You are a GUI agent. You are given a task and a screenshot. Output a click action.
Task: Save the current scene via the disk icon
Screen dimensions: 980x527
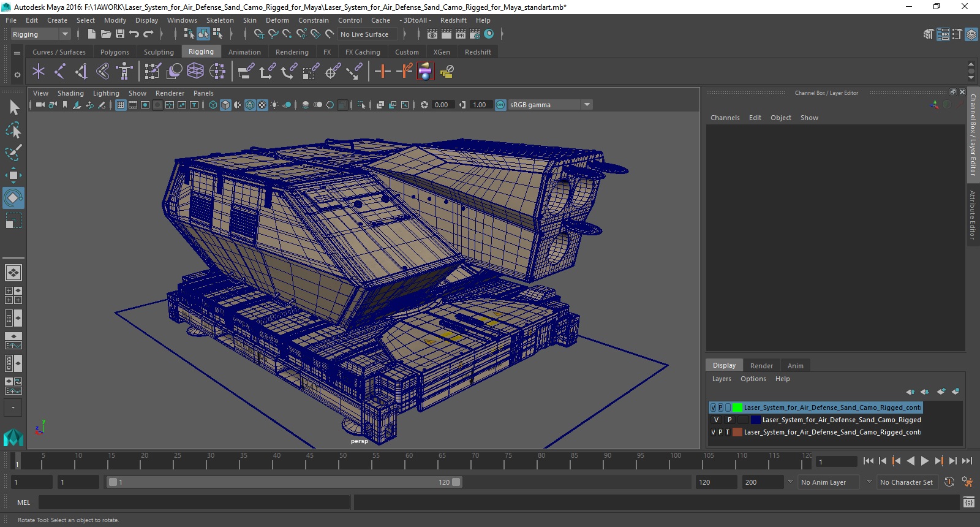coord(120,34)
